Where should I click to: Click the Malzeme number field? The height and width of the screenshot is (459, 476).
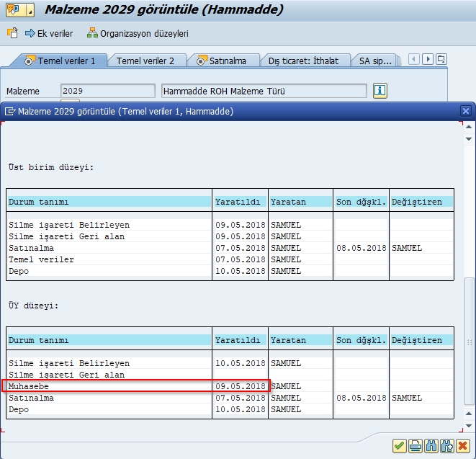pos(107,91)
